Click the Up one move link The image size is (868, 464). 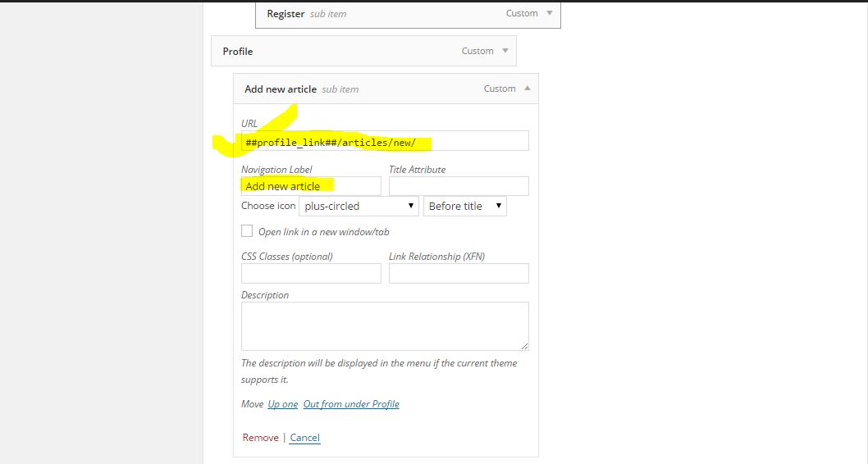[282, 404]
